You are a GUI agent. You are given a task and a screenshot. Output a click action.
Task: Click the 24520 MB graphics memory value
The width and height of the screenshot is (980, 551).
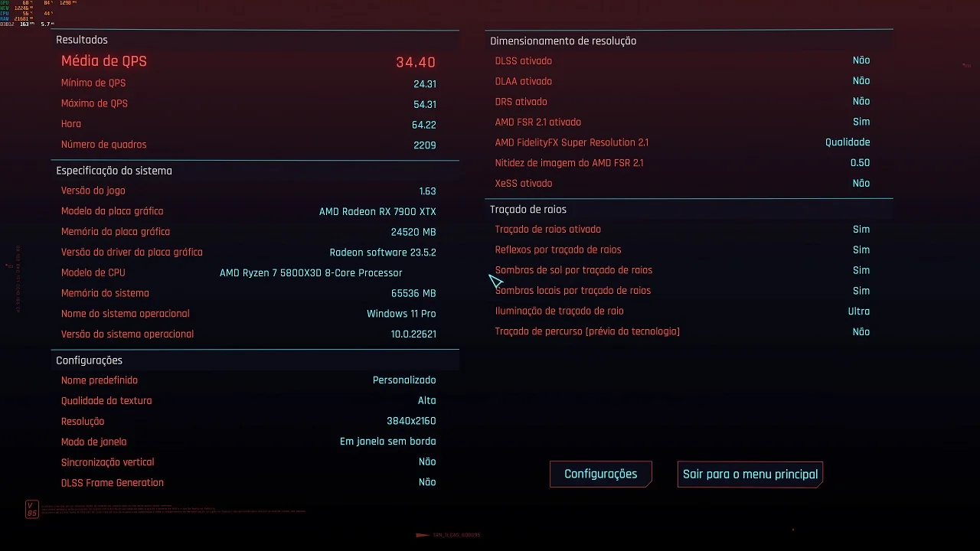click(413, 232)
